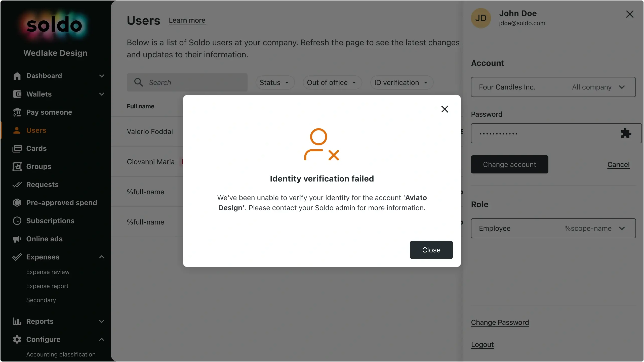Click the Logout link
This screenshot has height=362, width=644.
tap(482, 344)
